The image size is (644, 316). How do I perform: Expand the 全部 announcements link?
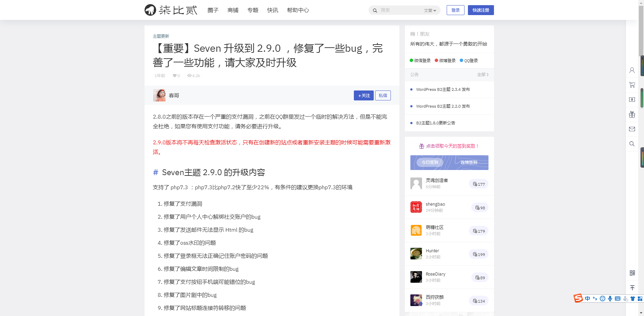483,75
